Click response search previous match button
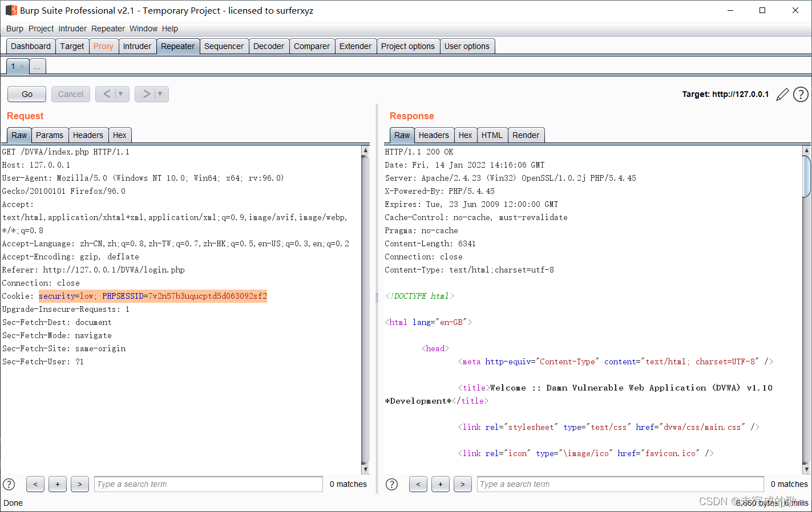Viewport: 812px width, 512px height. pos(418,484)
